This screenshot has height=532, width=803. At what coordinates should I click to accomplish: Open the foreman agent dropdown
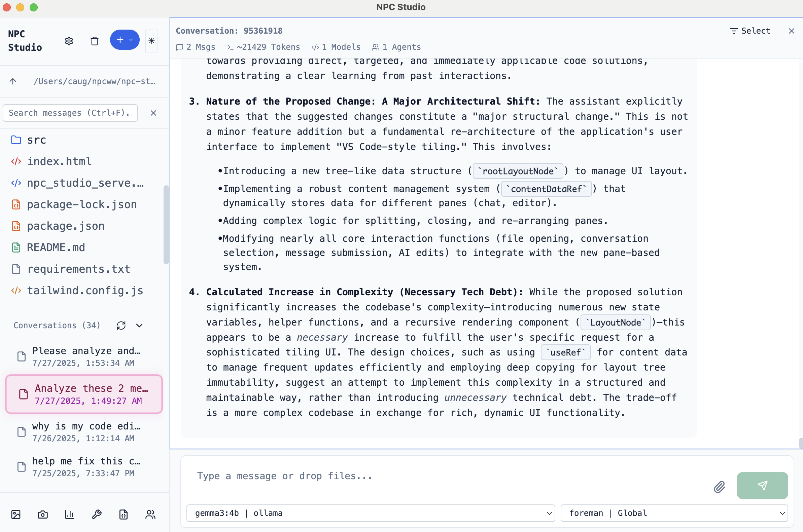point(674,513)
